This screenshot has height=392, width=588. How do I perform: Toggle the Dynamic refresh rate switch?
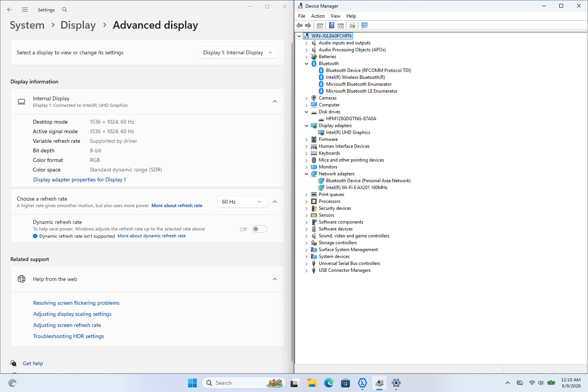click(259, 229)
